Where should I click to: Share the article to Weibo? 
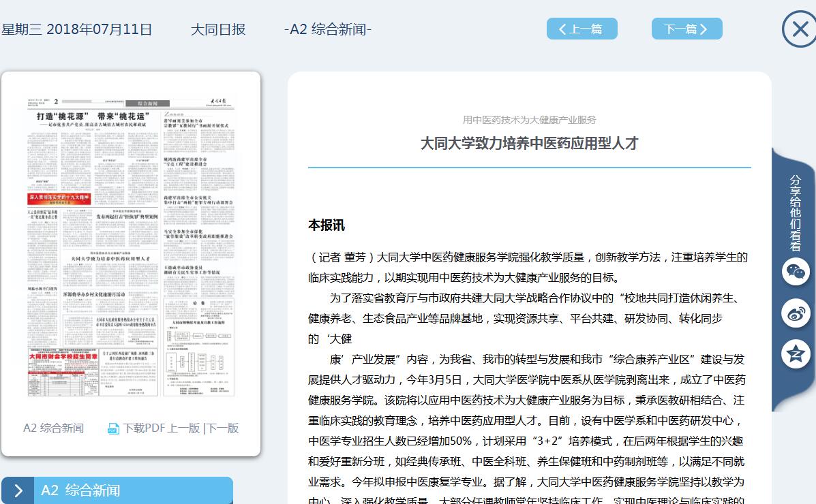coord(796,313)
